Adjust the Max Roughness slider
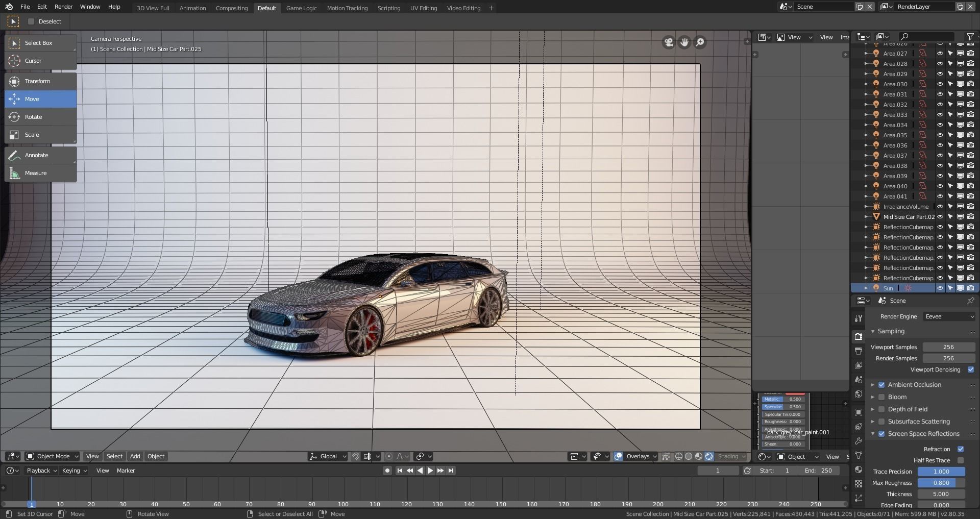Viewport: 980px width, 519px height. (941, 483)
